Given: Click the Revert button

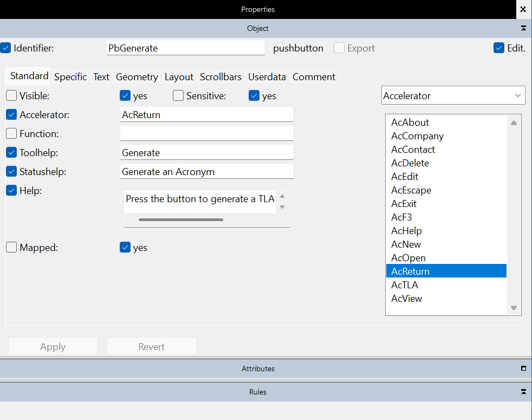Looking at the screenshot, I should pos(151,347).
